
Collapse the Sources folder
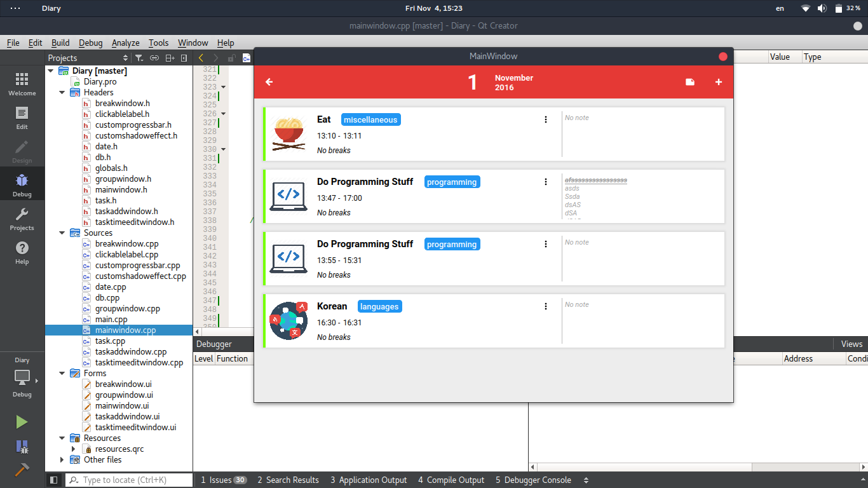[x=62, y=233]
